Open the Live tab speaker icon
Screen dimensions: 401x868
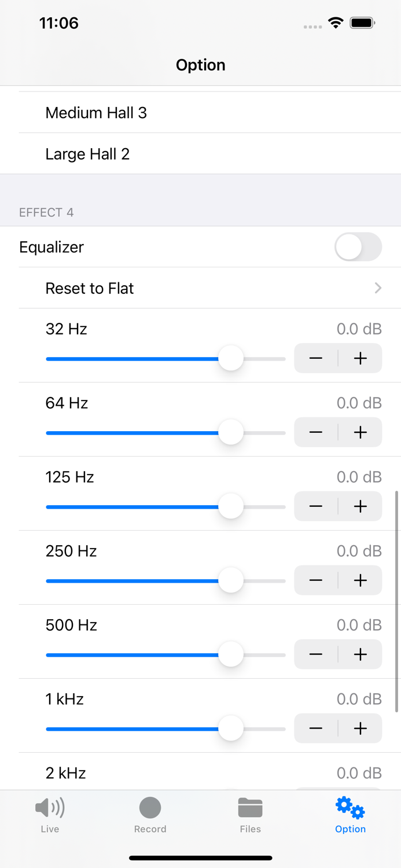[x=50, y=808]
